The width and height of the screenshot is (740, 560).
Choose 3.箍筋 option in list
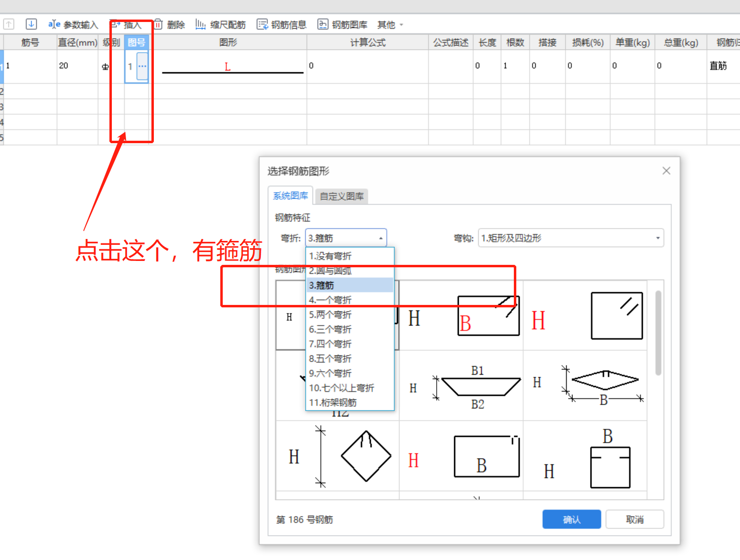point(350,285)
